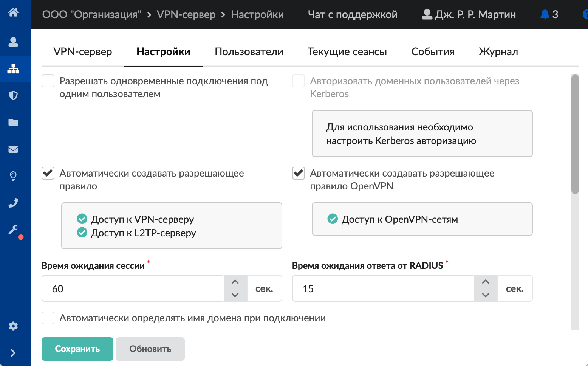588x366 pixels.
Task: Click the mail envelope sidebar icon
Action: tap(13, 149)
